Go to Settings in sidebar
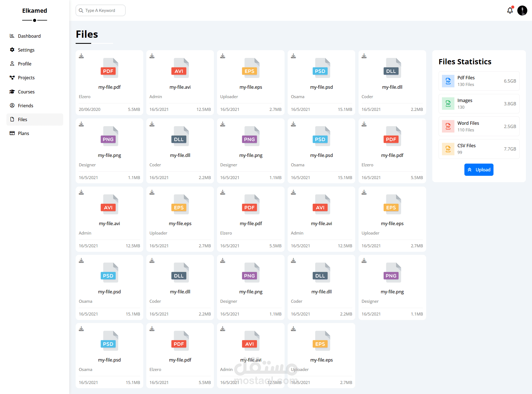The width and height of the screenshot is (532, 394). [26, 50]
